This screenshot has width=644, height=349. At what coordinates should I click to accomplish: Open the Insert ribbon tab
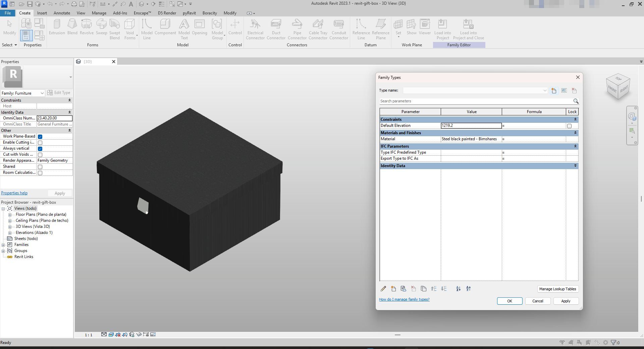click(x=42, y=13)
